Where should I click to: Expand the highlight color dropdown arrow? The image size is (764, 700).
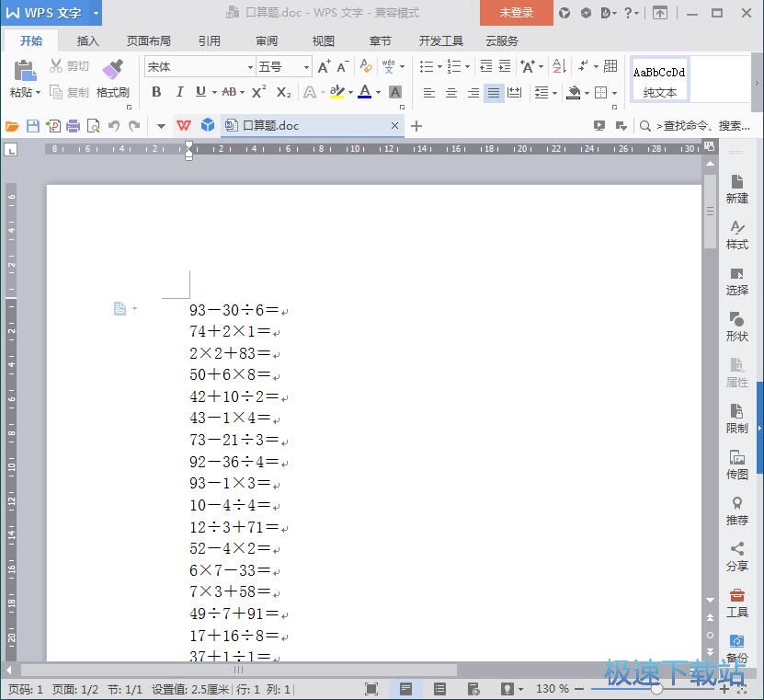[350, 92]
